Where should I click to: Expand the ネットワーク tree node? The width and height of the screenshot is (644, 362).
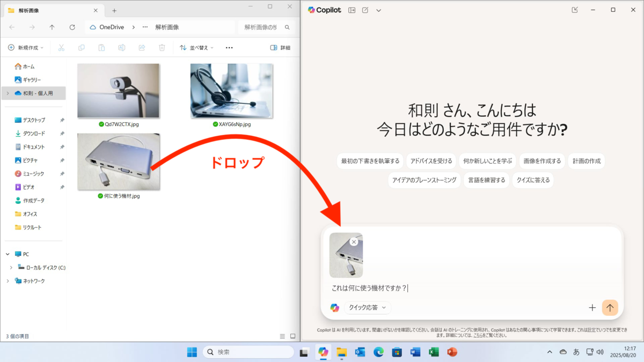[x=8, y=281]
